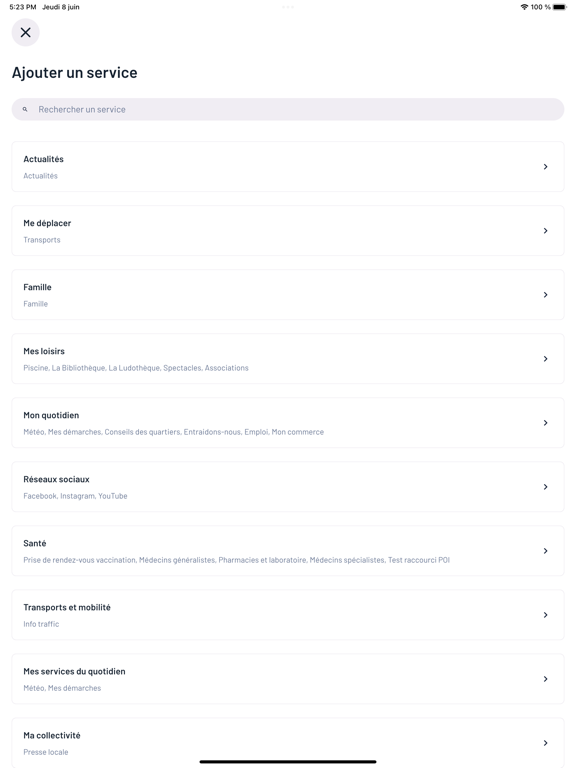The image size is (576, 768).
Task: Tap the Info traffic subtitle text
Action: (x=41, y=624)
